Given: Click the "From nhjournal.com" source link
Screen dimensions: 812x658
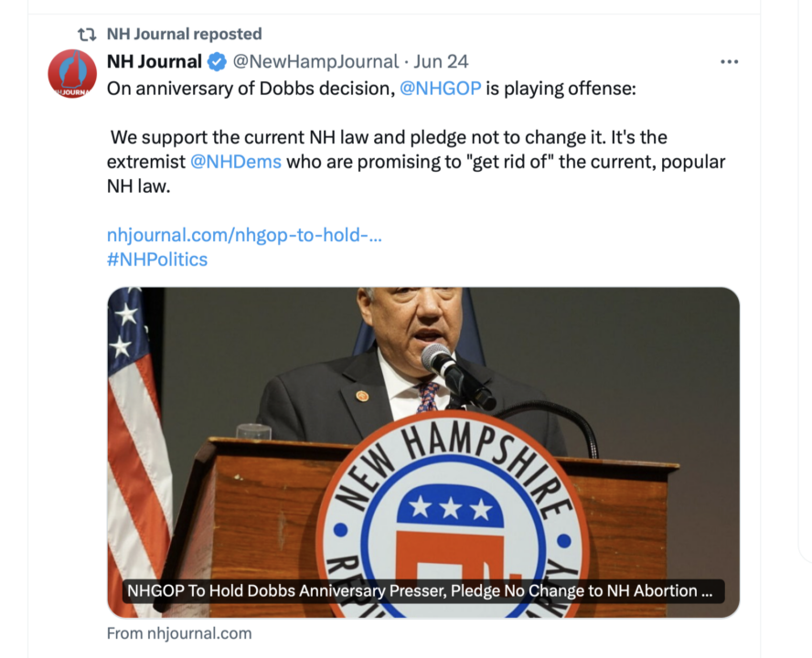Looking at the screenshot, I should 178,633.
